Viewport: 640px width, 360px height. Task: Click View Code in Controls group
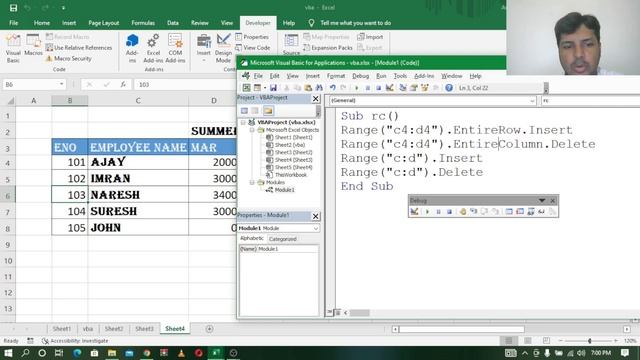pos(253,48)
